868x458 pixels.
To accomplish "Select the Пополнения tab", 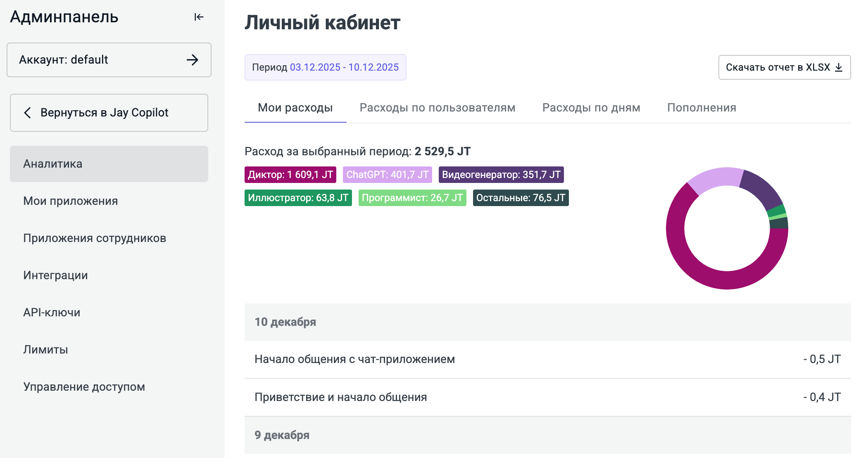I will click(x=701, y=108).
